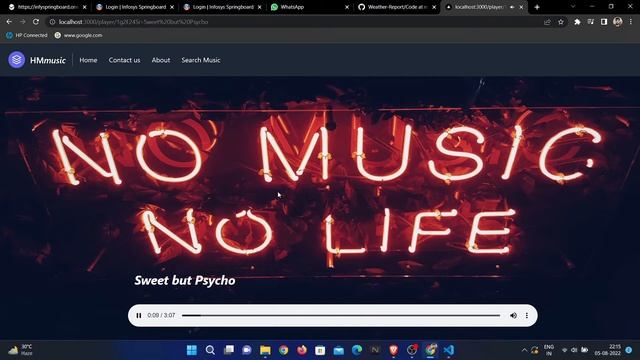Open a new browser tab
This screenshot has width=640, height=360.
(x=537, y=7)
